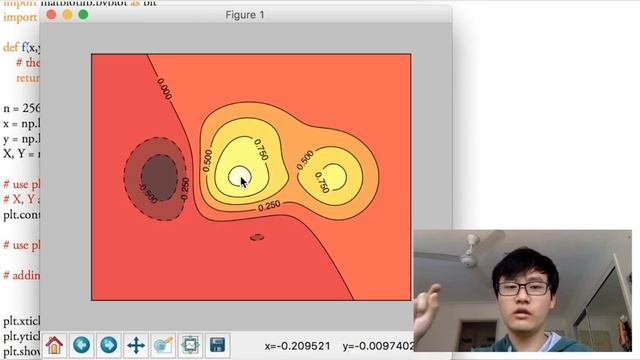Click the webcam video overlay
The image size is (640, 360).
click(x=523, y=291)
